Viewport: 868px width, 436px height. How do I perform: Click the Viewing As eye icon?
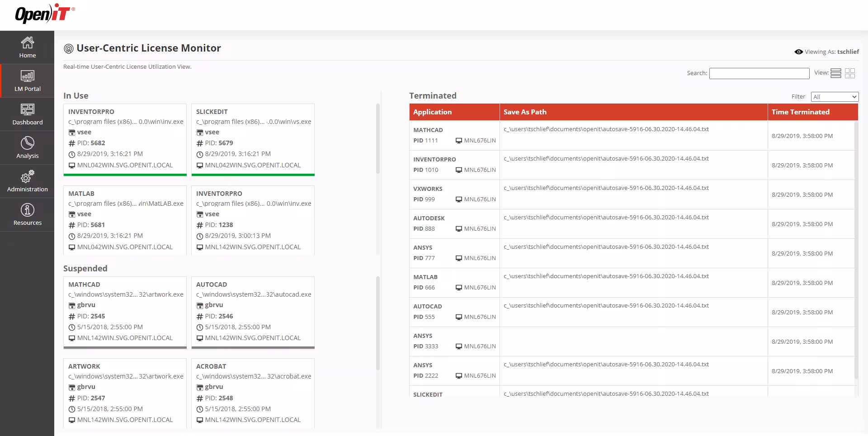click(x=798, y=52)
